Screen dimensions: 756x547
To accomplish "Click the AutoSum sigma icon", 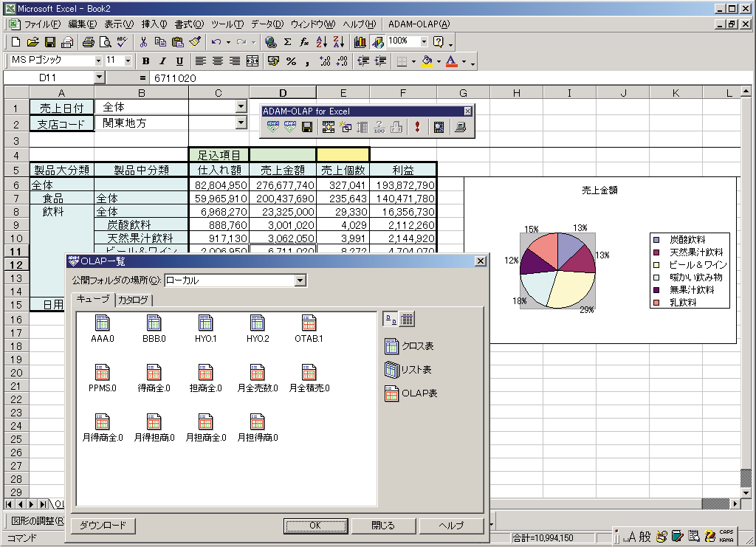I will pyautogui.click(x=287, y=42).
